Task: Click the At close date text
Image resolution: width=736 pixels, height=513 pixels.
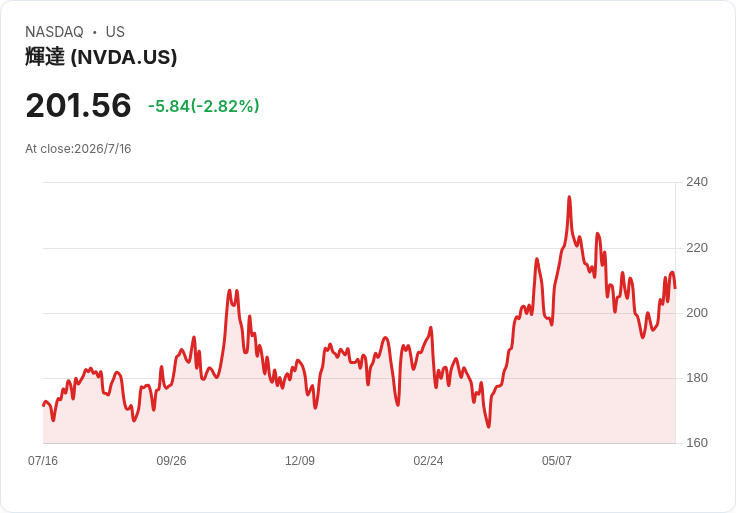Action: (x=78, y=149)
